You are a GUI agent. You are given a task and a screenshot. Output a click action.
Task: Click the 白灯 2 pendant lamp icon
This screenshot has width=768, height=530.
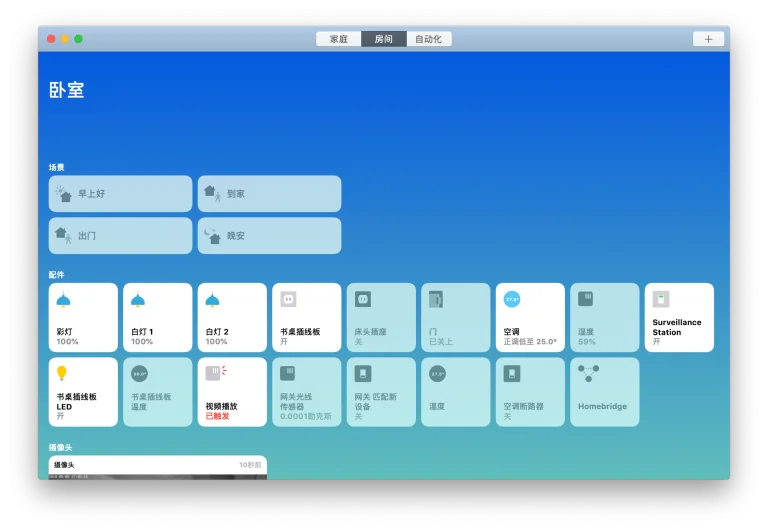[x=213, y=299]
